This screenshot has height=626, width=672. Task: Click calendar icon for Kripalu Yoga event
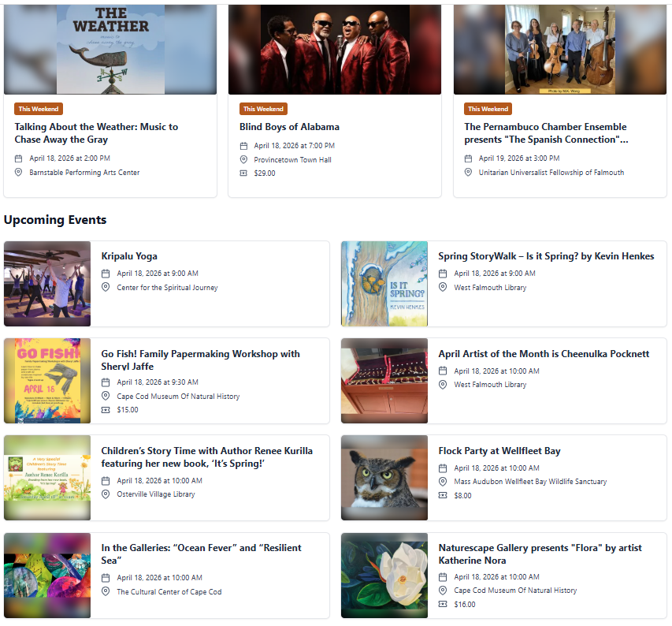(x=106, y=274)
